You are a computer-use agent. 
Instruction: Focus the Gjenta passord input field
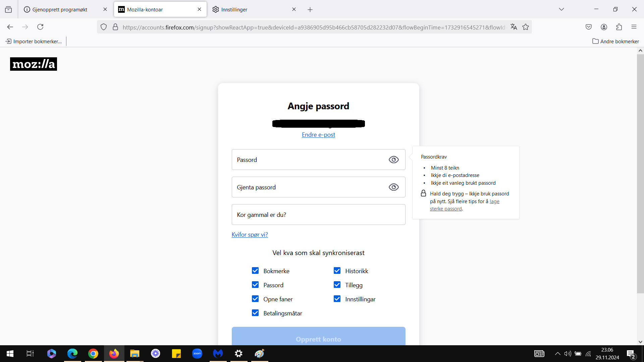[x=318, y=187]
